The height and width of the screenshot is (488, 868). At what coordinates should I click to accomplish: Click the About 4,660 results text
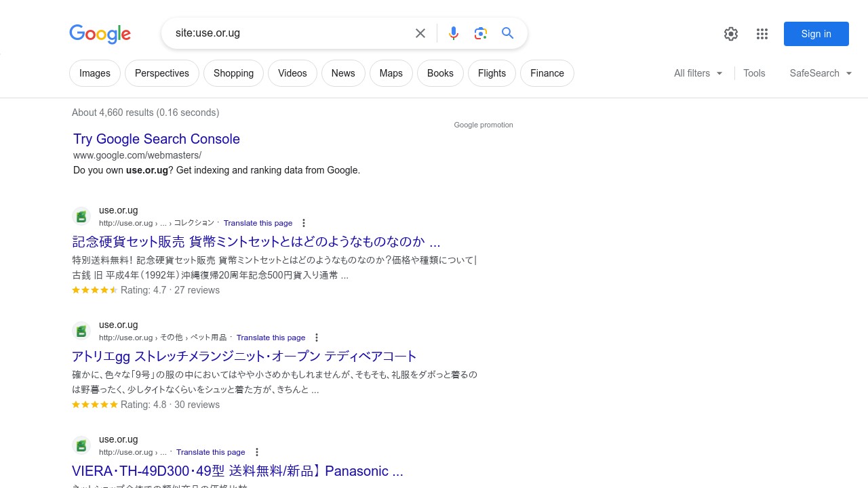145,113
